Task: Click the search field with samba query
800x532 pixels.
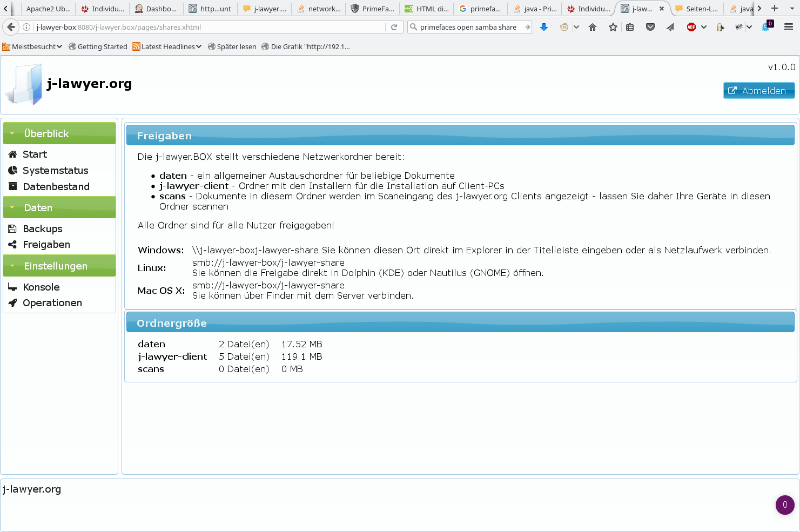Action: point(468,27)
